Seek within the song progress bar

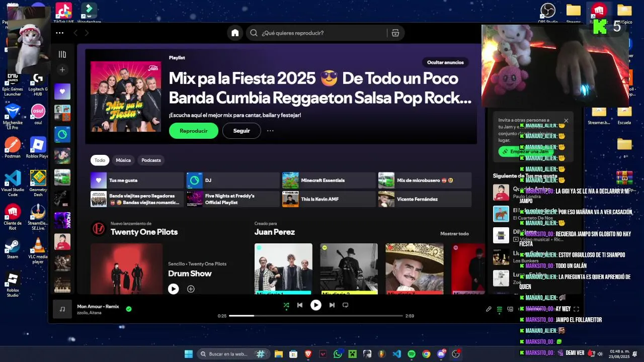pyautogui.click(x=316, y=316)
